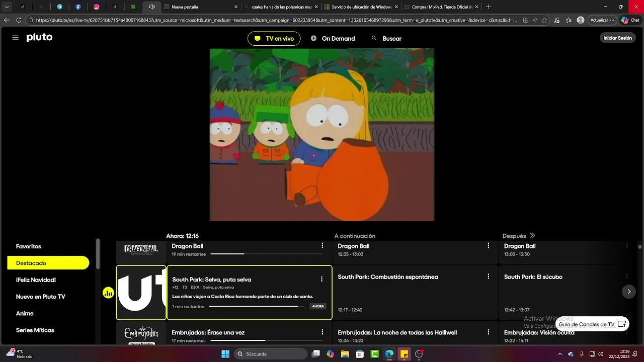
Task: Open Microsoft Store from taskbar
Action: coord(360,354)
